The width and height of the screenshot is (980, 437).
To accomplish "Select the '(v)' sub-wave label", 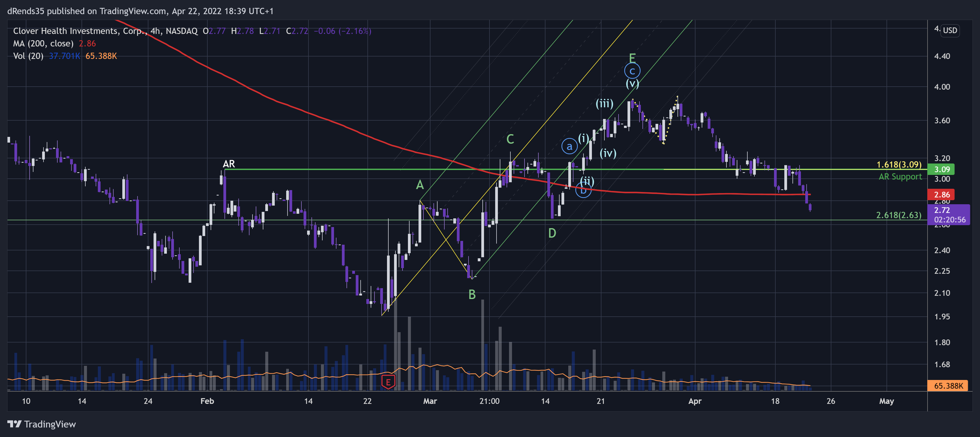I will (632, 83).
